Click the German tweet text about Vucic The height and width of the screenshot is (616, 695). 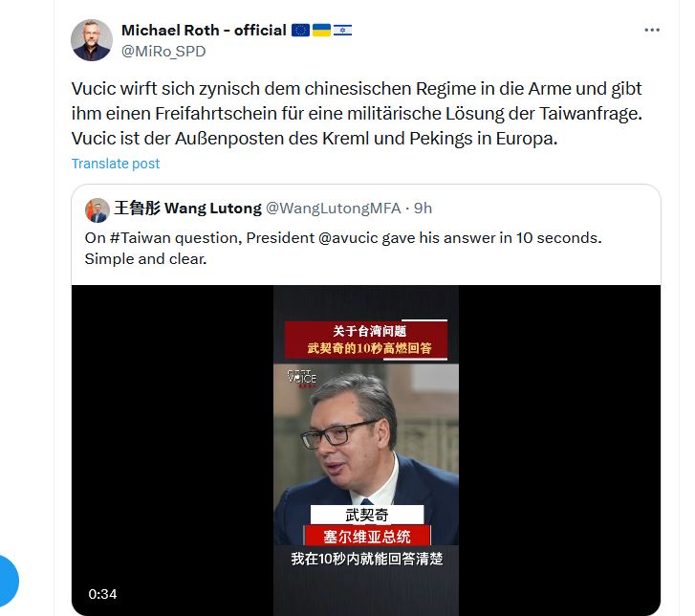tap(357, 114)
